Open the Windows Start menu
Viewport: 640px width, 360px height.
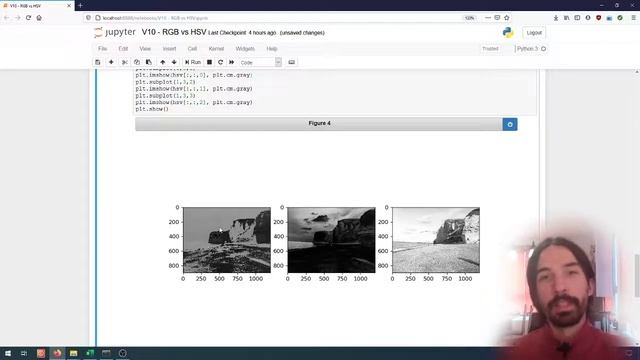pos(8,353)
